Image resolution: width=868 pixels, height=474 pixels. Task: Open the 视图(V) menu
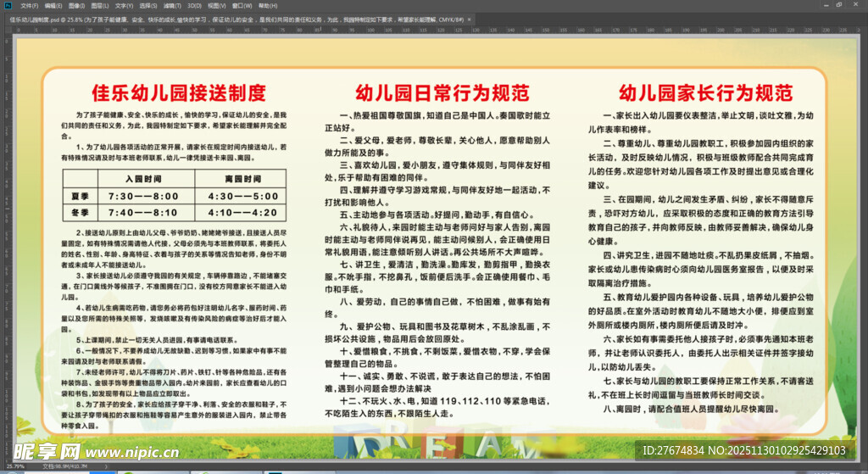pos(216,6)
